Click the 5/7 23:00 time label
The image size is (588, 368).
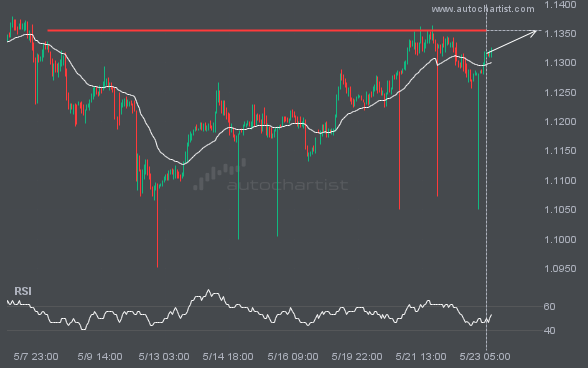pos(36,356)
